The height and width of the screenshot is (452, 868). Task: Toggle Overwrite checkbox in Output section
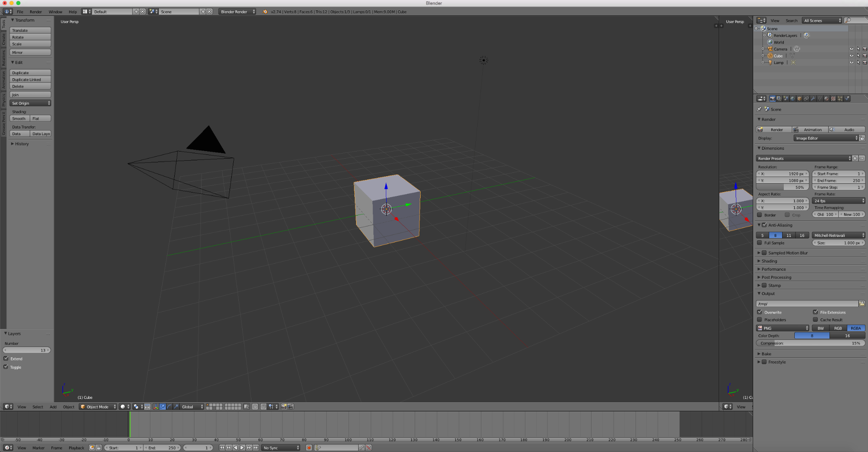[x=759, y=312]
